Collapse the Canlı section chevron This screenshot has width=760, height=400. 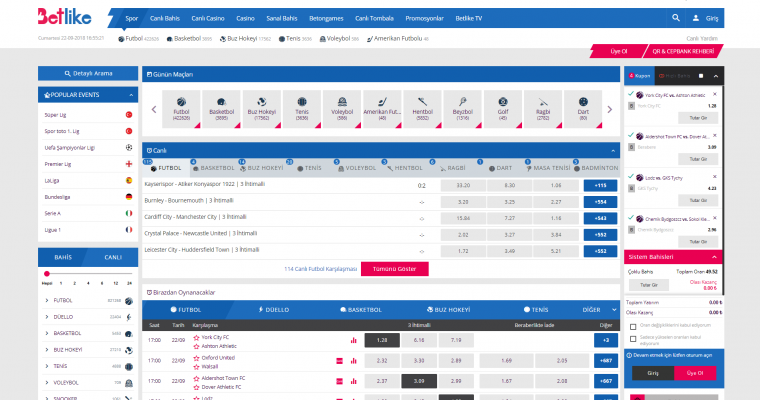(x=613, y=151)
